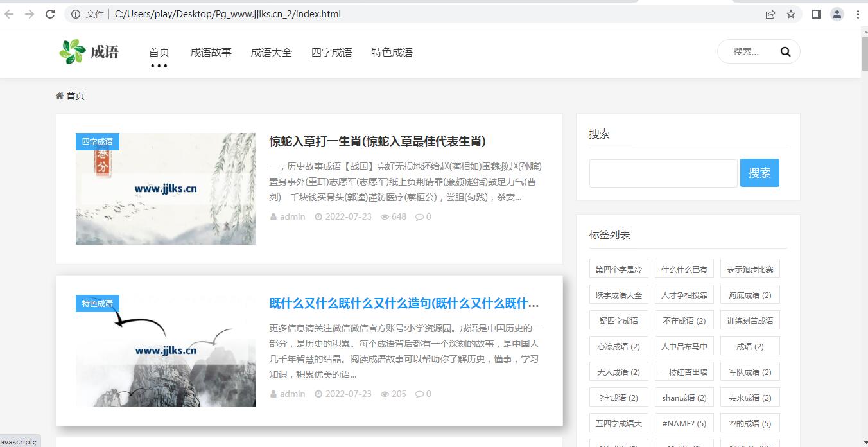Open 成语大全 navigation item
868x447 pixels.
pyautogui.click(x=271, y=53)
